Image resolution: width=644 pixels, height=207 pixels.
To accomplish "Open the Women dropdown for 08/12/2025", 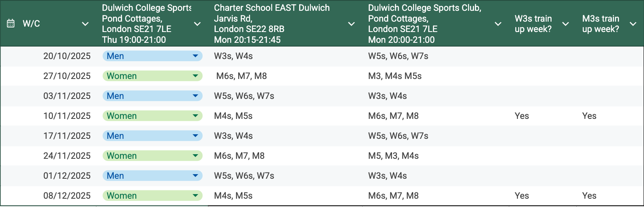I will click(195, 196).
